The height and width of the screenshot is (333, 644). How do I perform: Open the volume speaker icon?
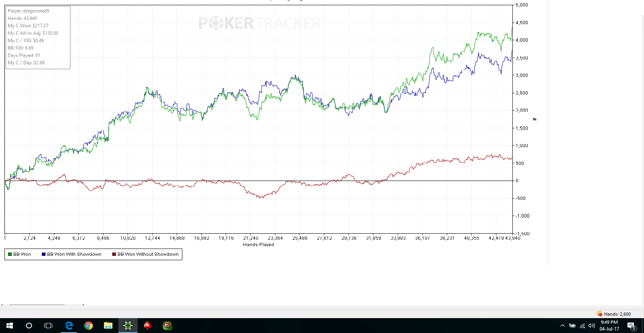[x=592, y=326]
